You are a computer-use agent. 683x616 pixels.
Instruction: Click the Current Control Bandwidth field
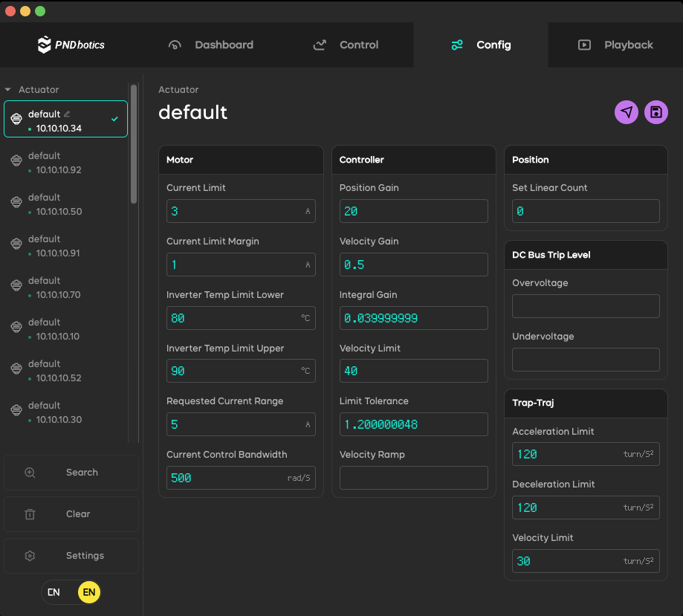[241, 478]
